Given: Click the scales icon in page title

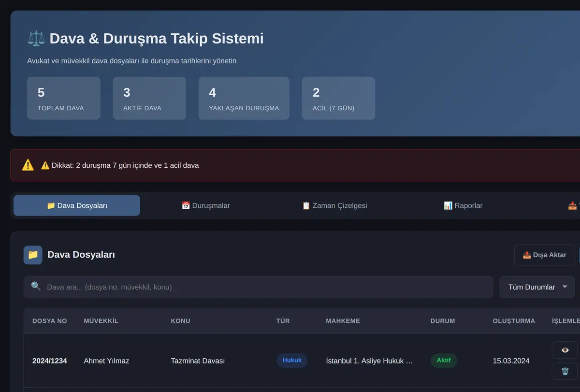Looking at the screenshot, I should [36, 39].
